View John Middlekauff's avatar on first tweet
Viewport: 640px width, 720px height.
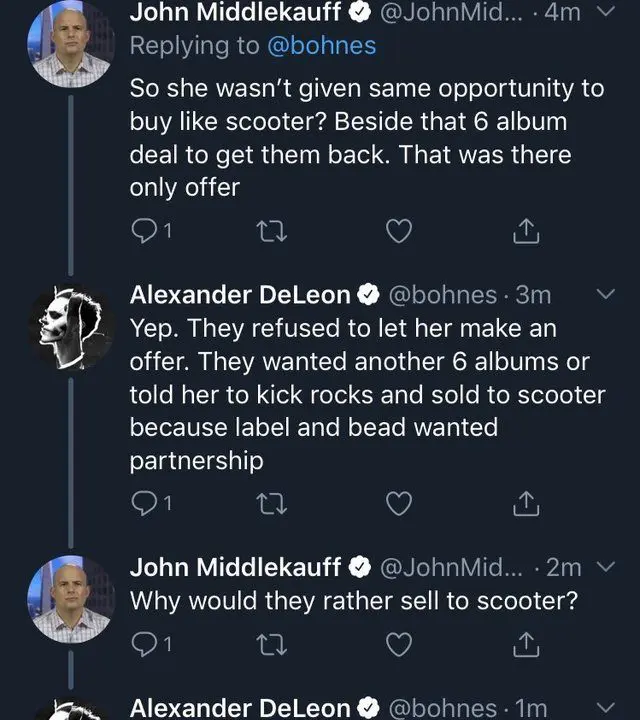coord(70,44)
